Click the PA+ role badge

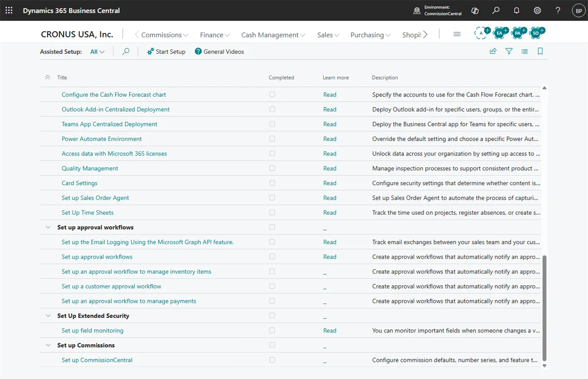519,33
